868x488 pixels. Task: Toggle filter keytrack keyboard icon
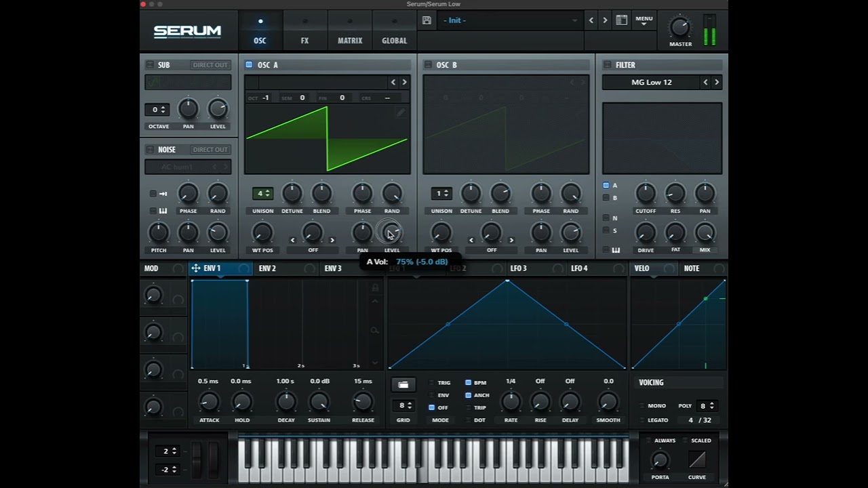point(616,250)
